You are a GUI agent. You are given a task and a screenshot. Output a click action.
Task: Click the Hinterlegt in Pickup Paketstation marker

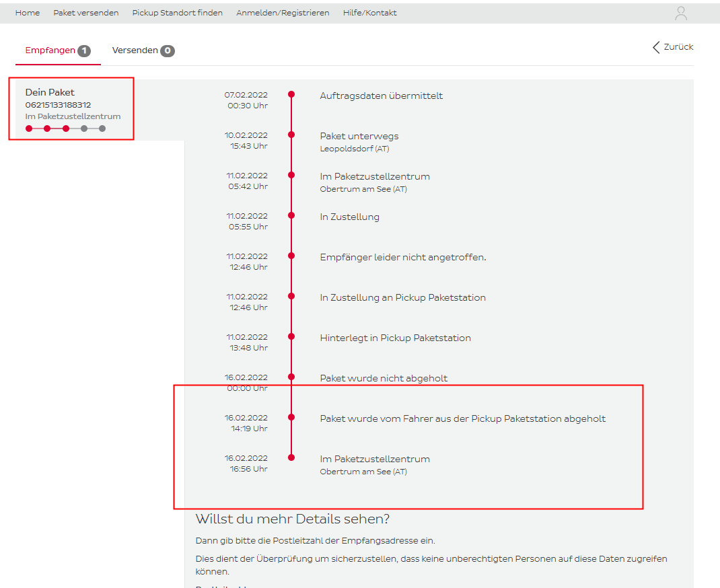tap(291, 336)
